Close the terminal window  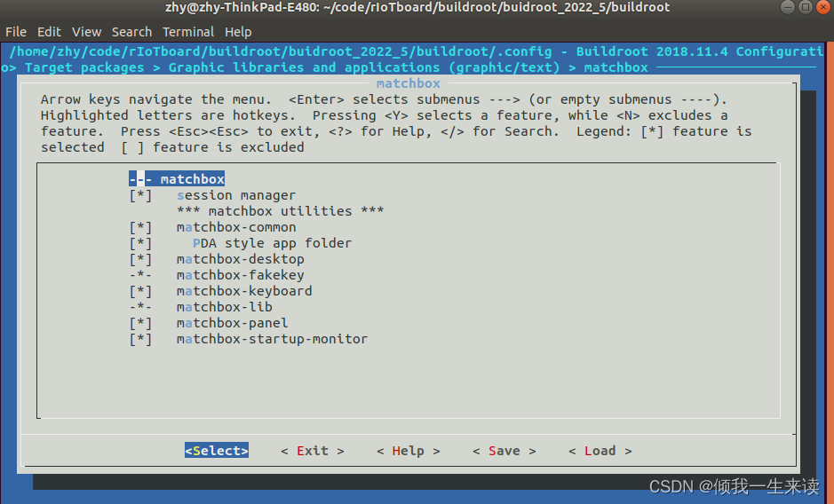[822, 7]
